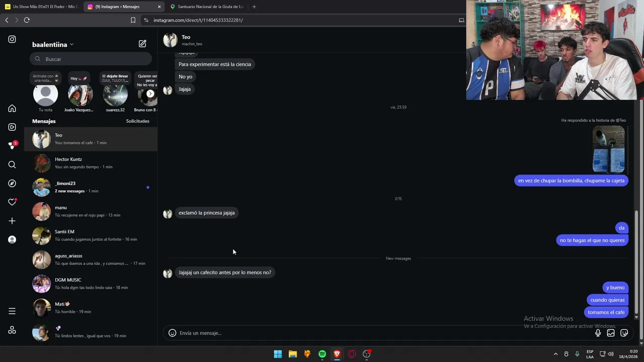Attach a photo with image icon

611,333
